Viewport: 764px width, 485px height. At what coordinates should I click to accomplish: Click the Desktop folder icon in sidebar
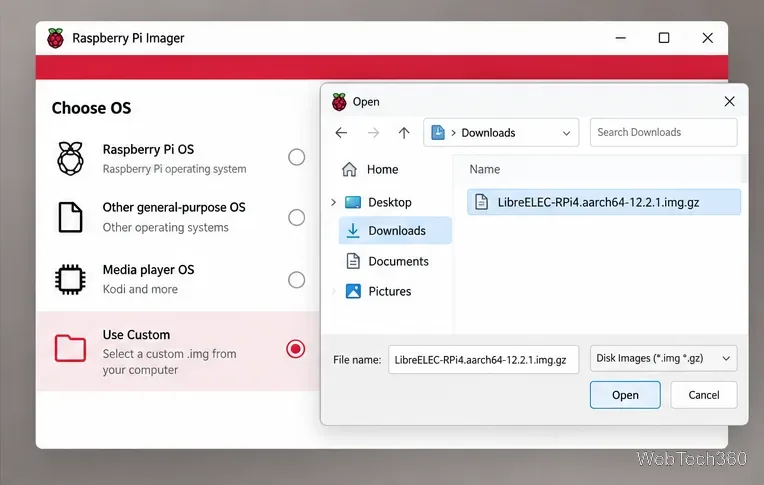pyautogui.click(x=353, y=202)
